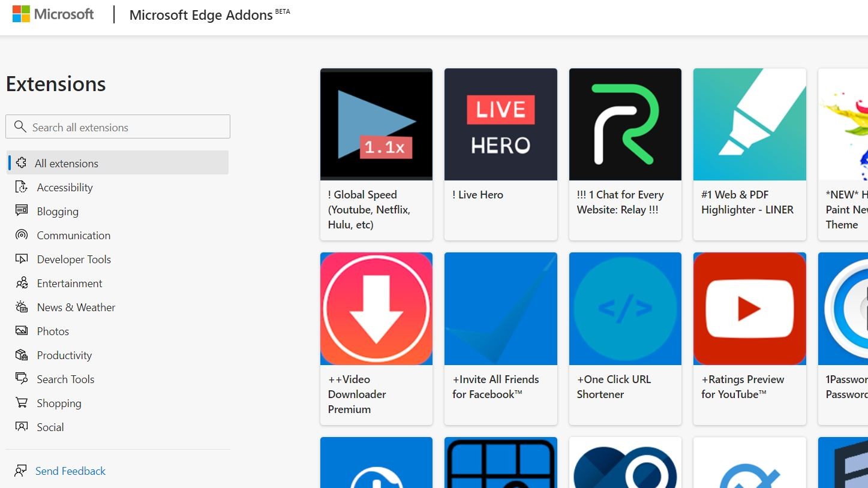The height and width of the screenshot is (488, 868).
Task: Click the Send Feedback person icon
Action: (x=20, y=471)
